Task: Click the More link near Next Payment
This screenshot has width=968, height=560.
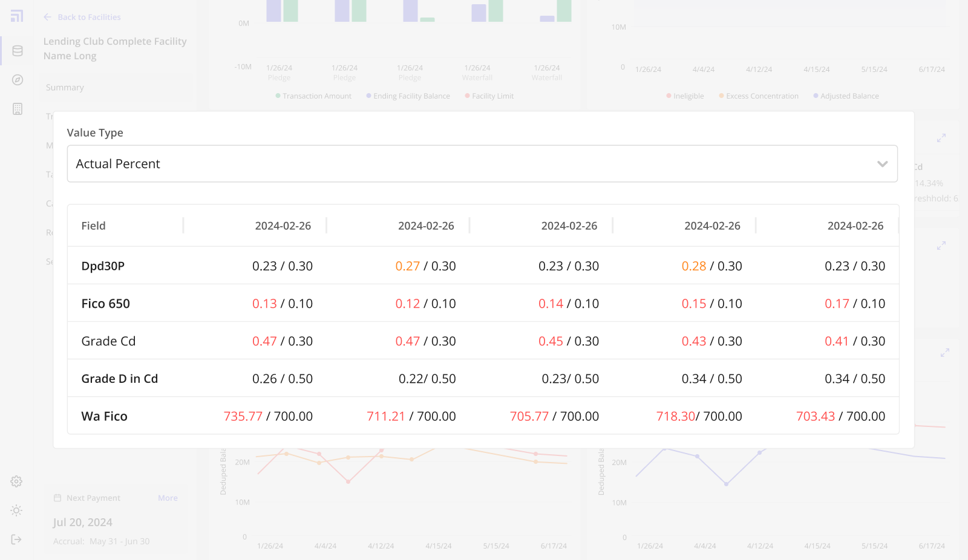Action: 168,498
